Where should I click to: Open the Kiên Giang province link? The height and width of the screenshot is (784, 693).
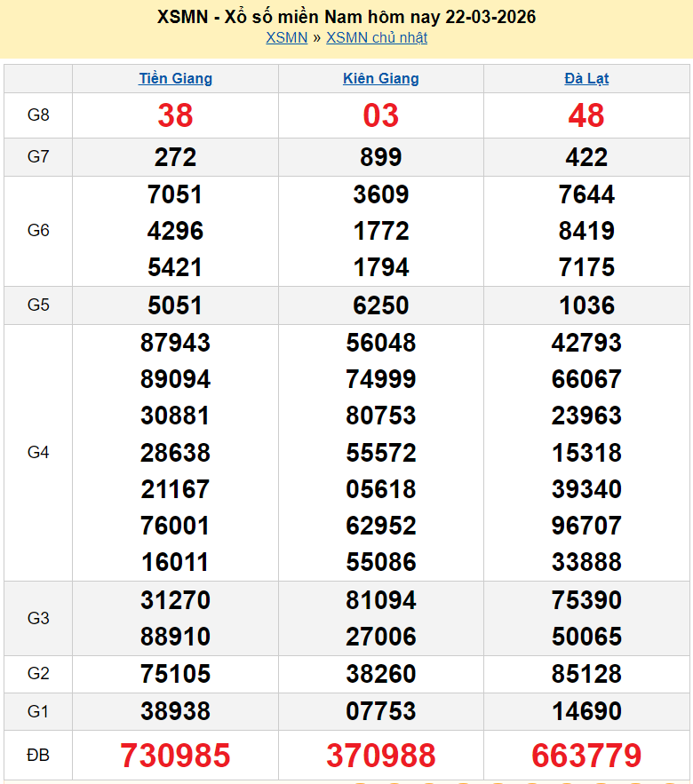tap(381, 78)
